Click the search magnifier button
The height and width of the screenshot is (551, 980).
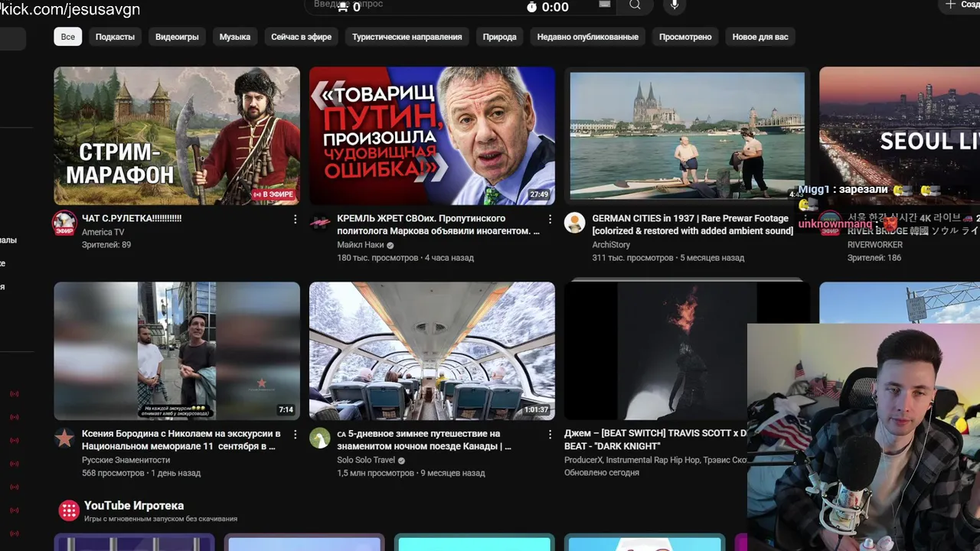(x=635, y=5)
